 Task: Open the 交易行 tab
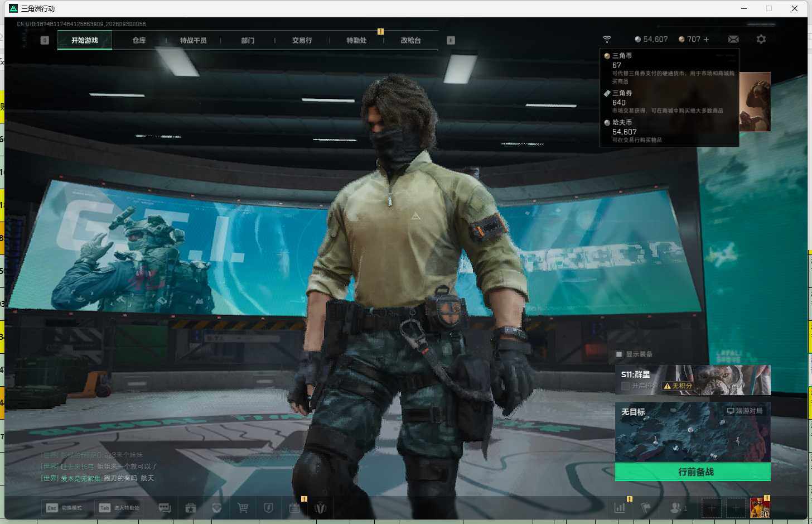302,40
